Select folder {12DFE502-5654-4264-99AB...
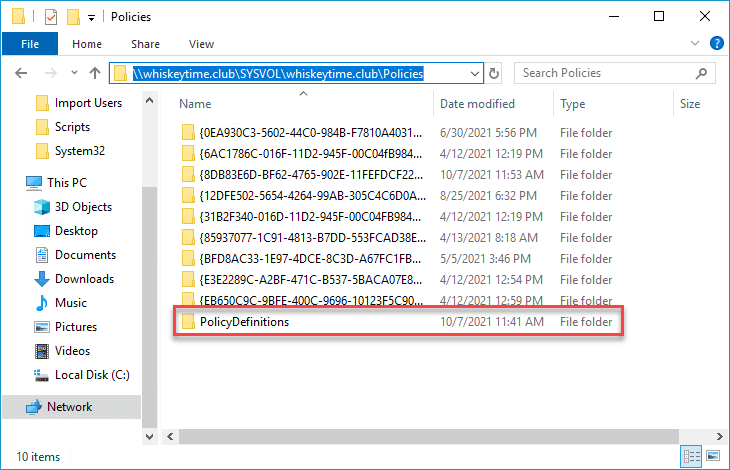 pyautogui.click(x=398, y=196)
